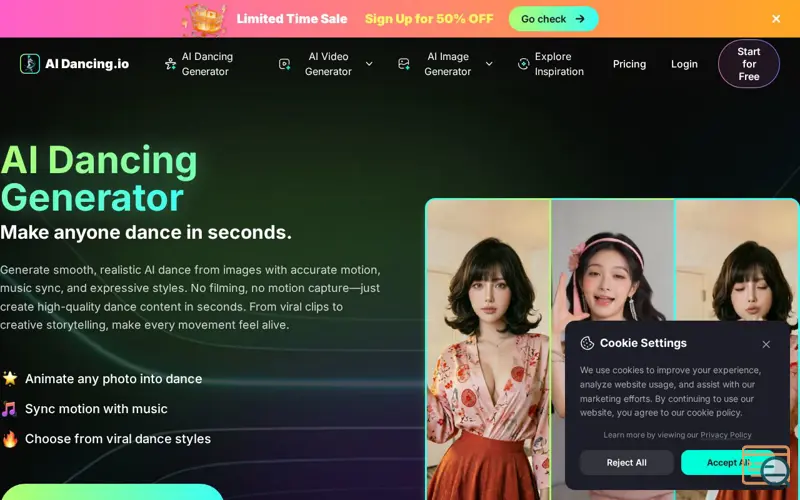This screenshot has height=500, width=800.
Task: Click the music note icon beside Sync motion
Action: click(9, 409)
